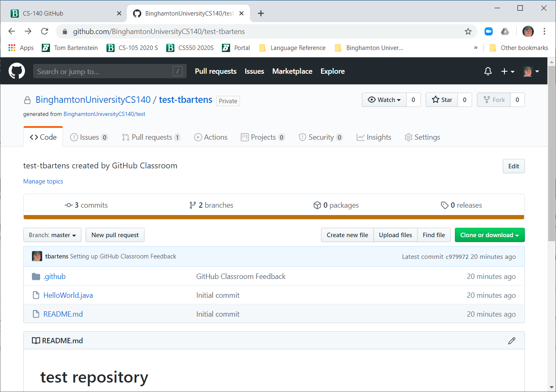Screen dimensions: 556x392
Task: Star the test-tbartens repository
Action: pyautogui.click(x=442, y=100)
